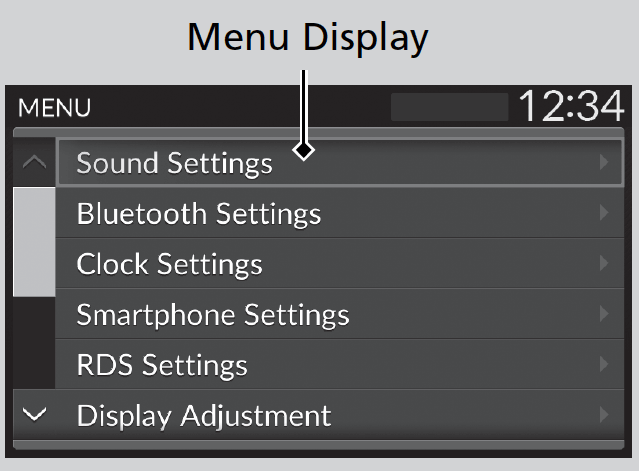Select Display Adjustment option

(x=204, y=414)
